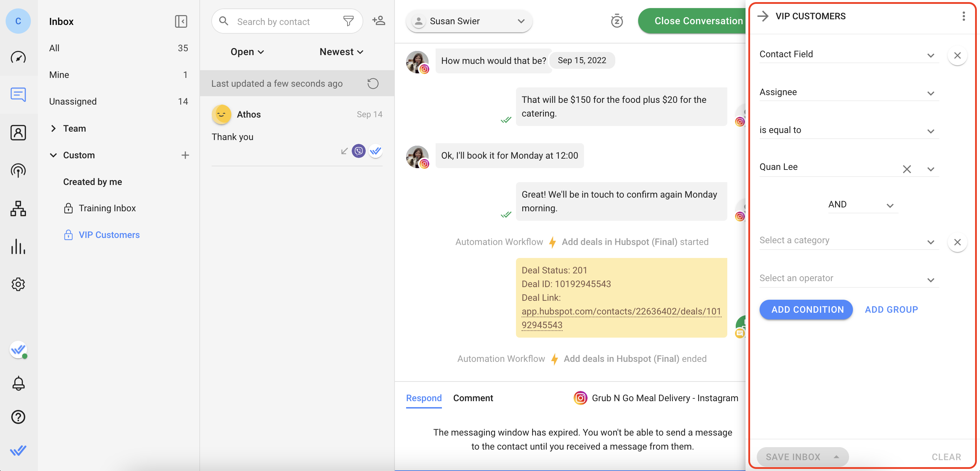
Task: Open the VIP Customers inbox
Action: click(109, 235)
